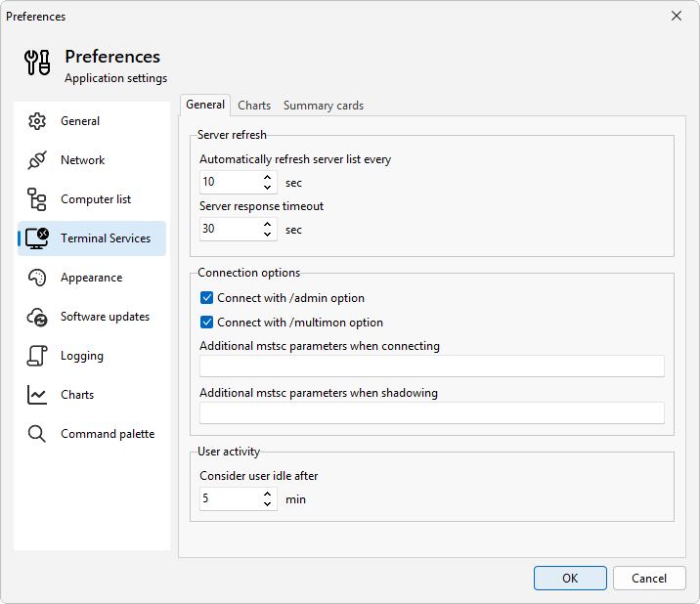
Task: Click the 'Consider user idle after' label
Action: pos(259,476)
